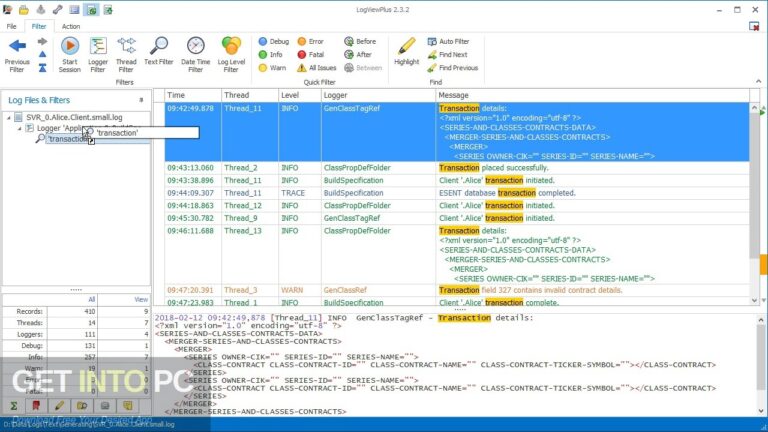Open the yellow notes tab icon
Viewport: 768px width, 432px height.
pos(128,406)
